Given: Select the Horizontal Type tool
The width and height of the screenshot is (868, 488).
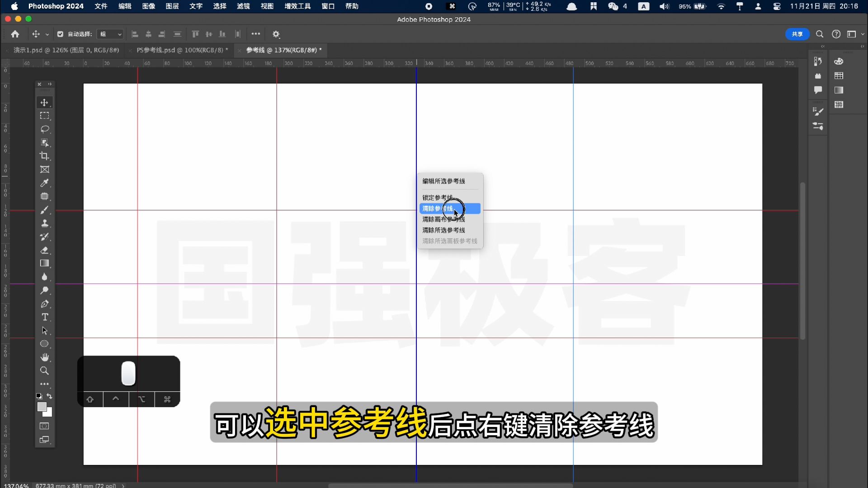Looking at the screenshot, I should click(x=44, y=317).
